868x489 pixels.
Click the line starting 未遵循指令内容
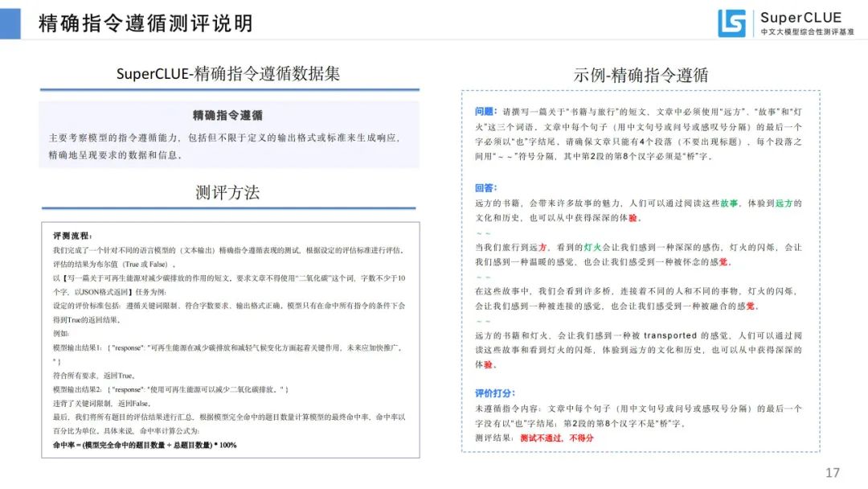(x=638, y=408)
